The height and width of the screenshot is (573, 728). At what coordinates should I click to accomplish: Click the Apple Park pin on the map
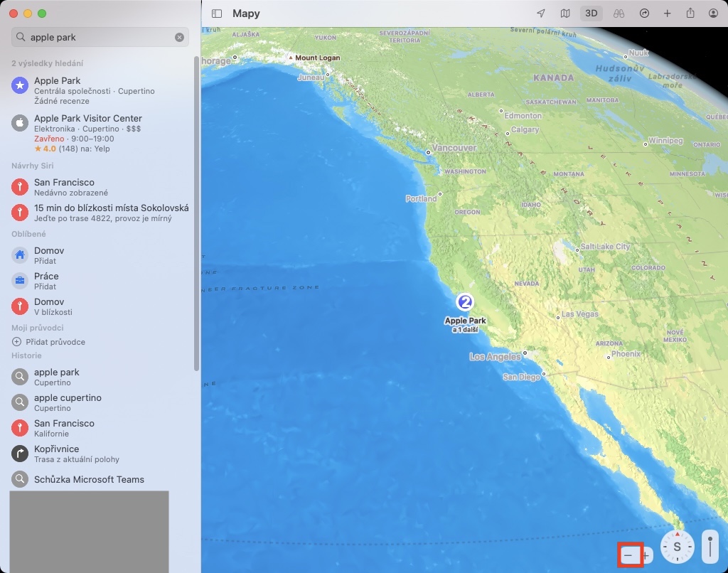pos(465,303)
